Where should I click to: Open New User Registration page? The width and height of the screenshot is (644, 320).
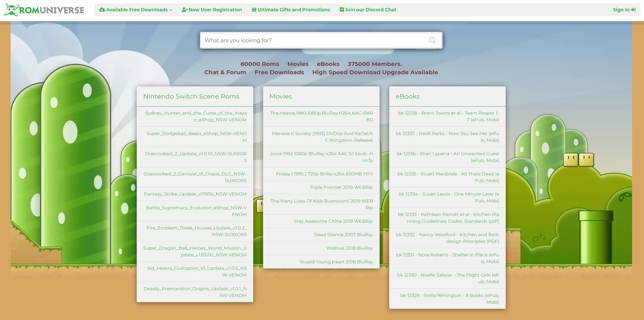pyautogui.click(x=212, y=10)
